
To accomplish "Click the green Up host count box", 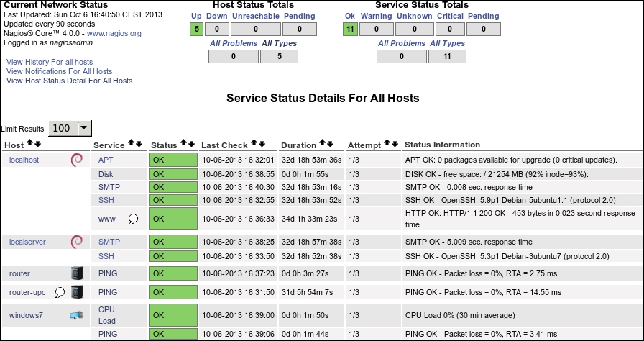I will click(x=197, y=29).
